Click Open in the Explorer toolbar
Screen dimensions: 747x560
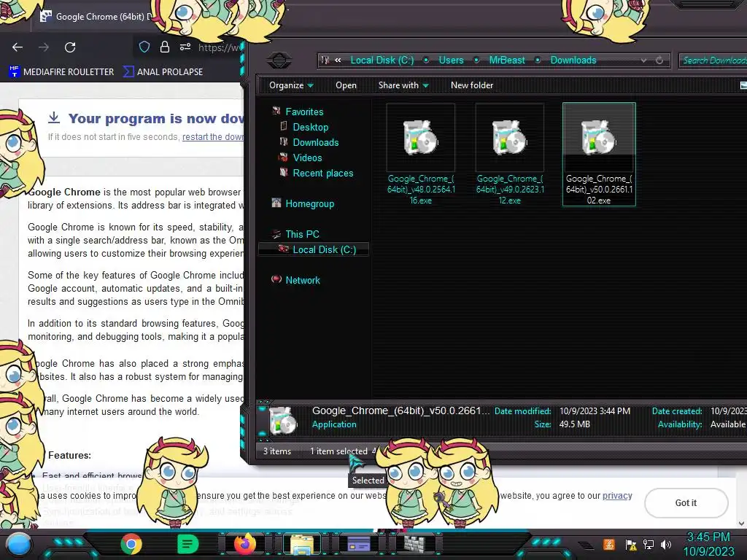pyautogui.click(x=346, y=85)
